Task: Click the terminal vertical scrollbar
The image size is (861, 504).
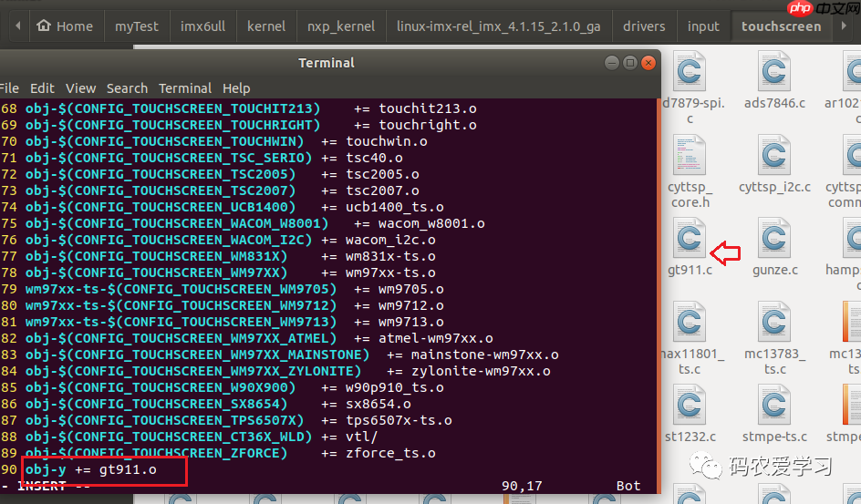Action: point(659,296)
